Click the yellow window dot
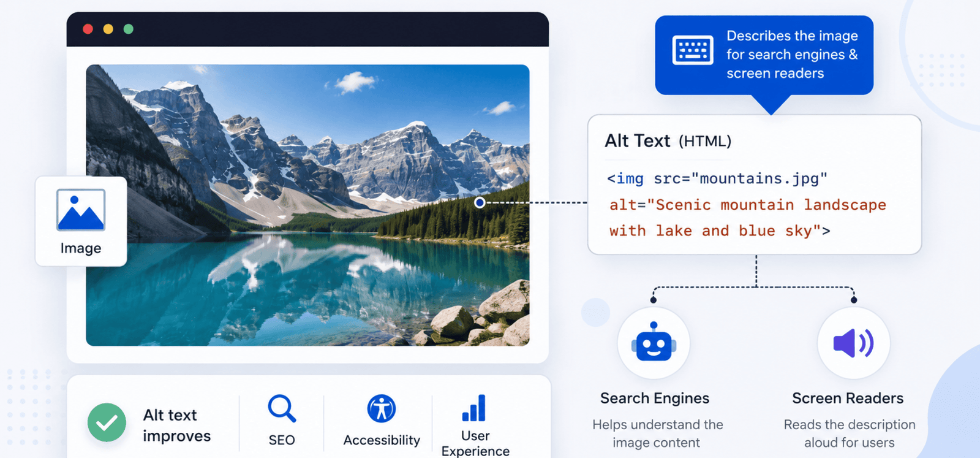This screenshot has width=980, height=458. click(x=108, y=29)
